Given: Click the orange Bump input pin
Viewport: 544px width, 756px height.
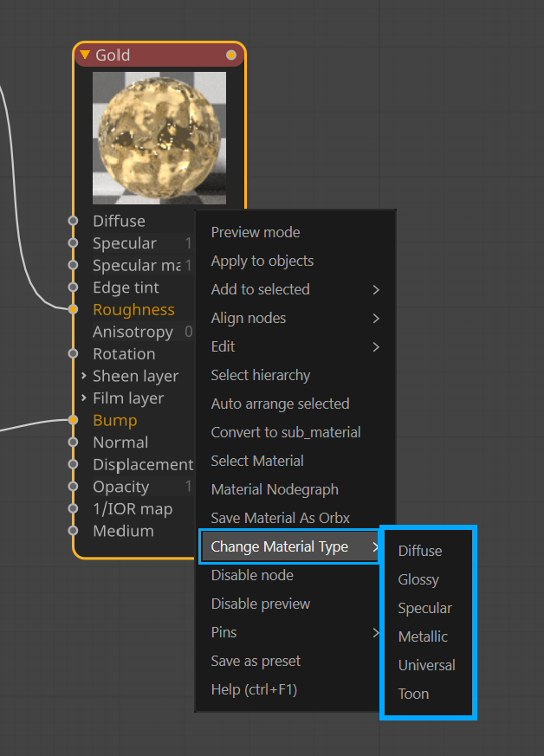Looking at the screenshot, I should coord(74,421).
